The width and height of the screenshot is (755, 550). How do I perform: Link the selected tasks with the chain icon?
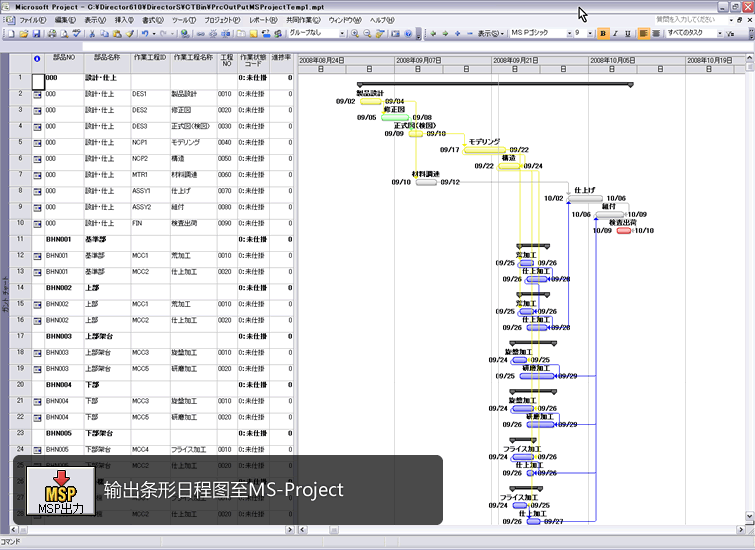[x=201, y=34]
